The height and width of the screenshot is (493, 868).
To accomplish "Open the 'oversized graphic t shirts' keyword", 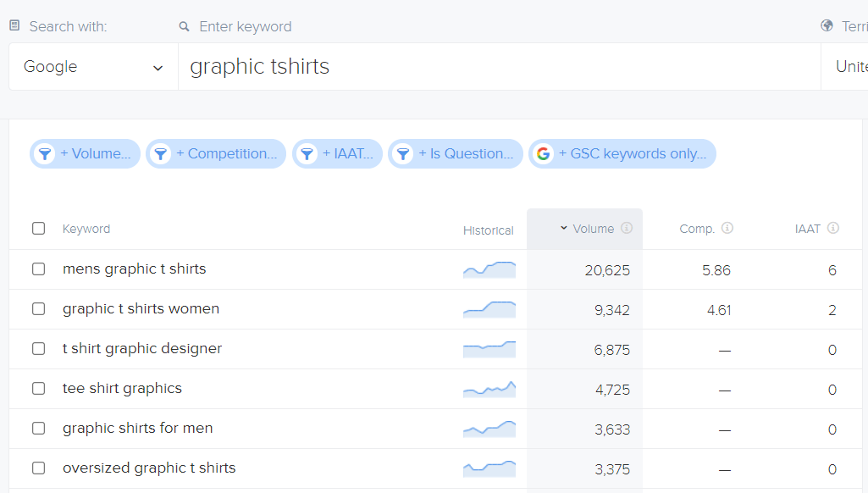I will 149,468.
